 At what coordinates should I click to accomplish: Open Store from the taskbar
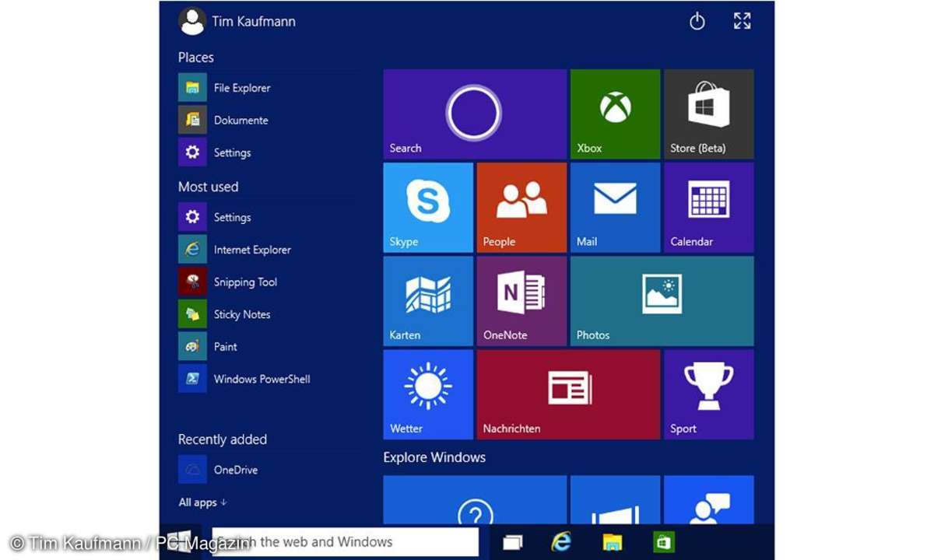pyautogui.click(x=663, y=542)
